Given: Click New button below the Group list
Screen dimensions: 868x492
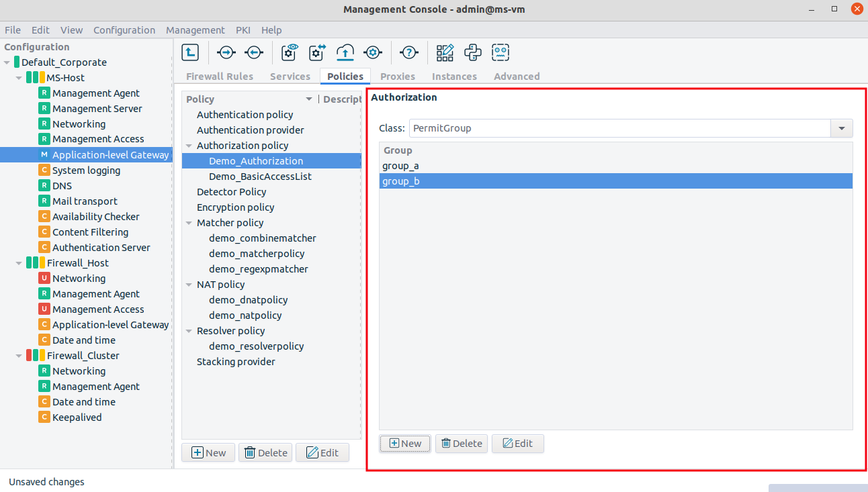Looking at the screenshot, I should pos(405,443).
